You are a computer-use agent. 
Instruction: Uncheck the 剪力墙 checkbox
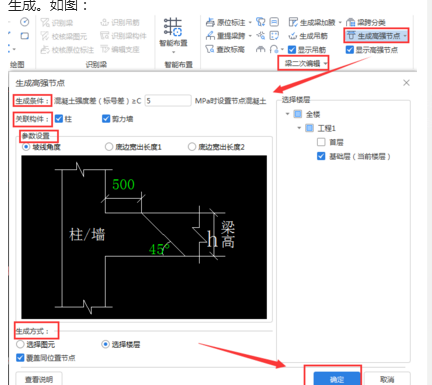click(x=106, y=119)
